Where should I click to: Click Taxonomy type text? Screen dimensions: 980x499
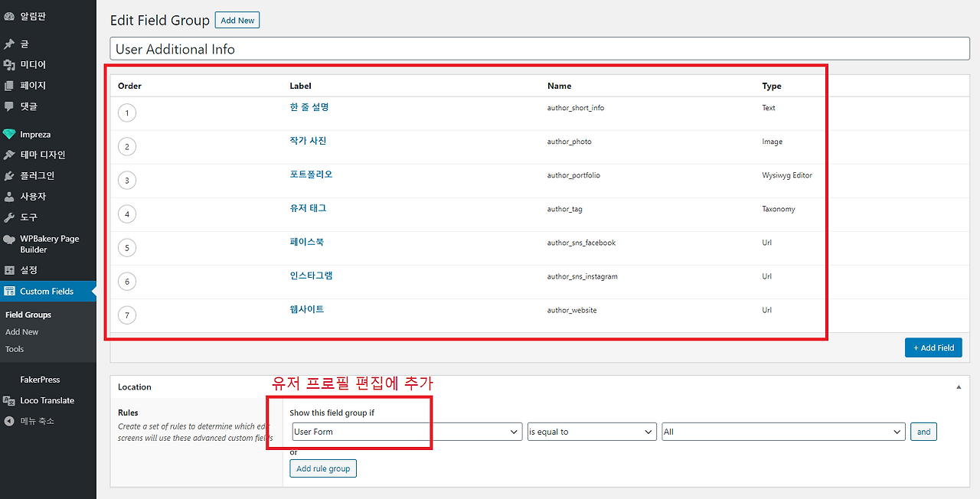(779, 209)
